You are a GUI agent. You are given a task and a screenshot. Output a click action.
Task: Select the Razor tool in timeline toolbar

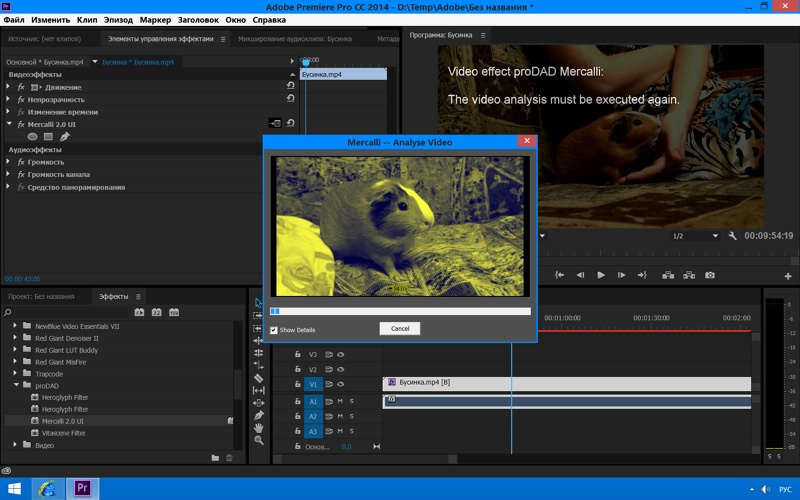coord(259,378)
